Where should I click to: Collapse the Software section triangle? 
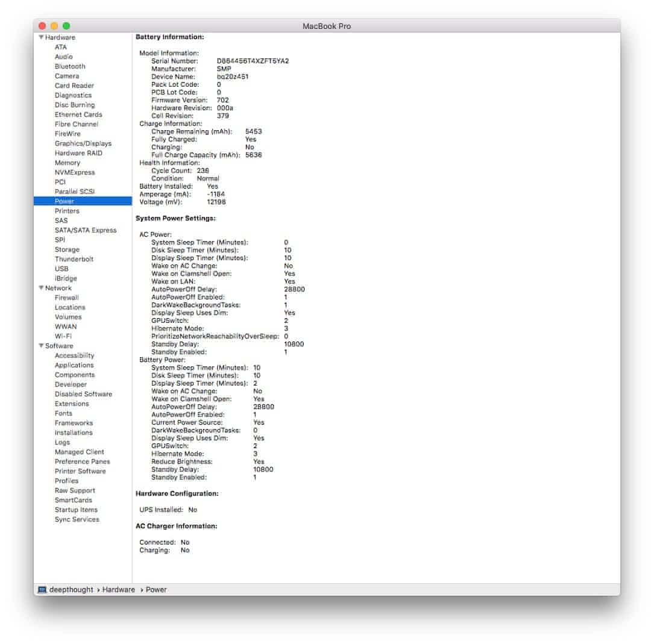(41, 346)
